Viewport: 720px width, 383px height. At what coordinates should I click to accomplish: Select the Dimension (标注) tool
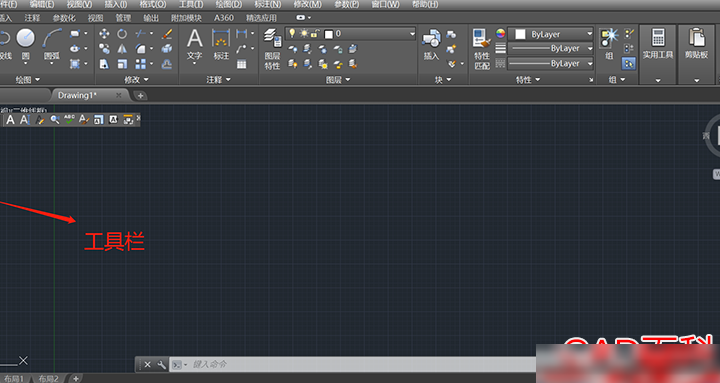pyautogui.click(x=221, y=44)
